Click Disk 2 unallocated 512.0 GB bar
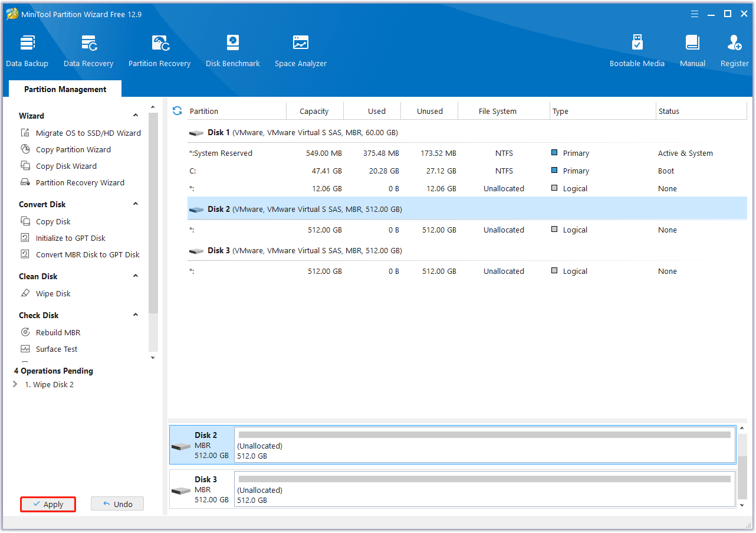This screenshot has width=756, height=533. pyautogui.click(x=485, y=444)
